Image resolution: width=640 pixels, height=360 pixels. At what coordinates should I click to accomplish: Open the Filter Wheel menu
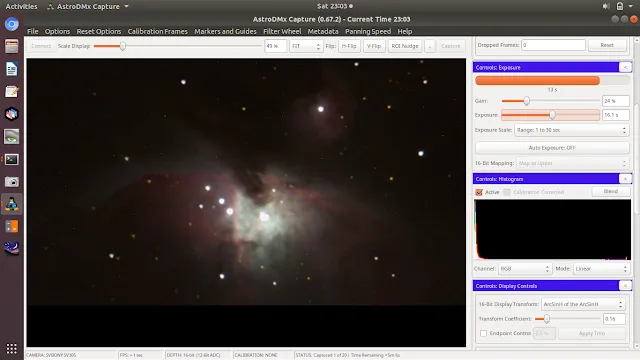(x=282, y=31)
